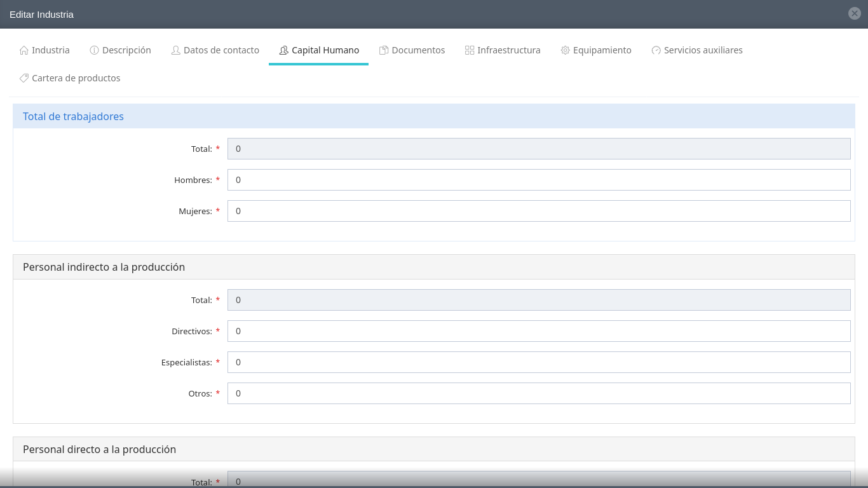Click the gauge icon beside Servicios auxiliares
Screen dimensions: 868x488
point(656,50)
